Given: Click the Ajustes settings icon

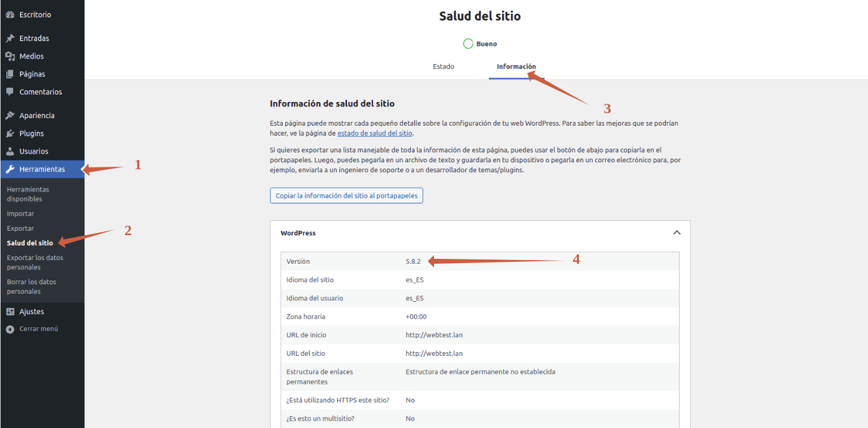Looking at the screenshot, I should (10, 312).
